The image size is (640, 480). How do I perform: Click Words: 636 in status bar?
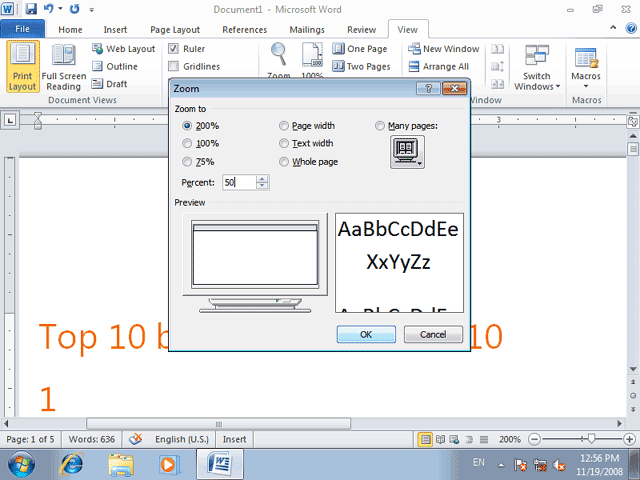pyautogui.click(x=91, y=440)
